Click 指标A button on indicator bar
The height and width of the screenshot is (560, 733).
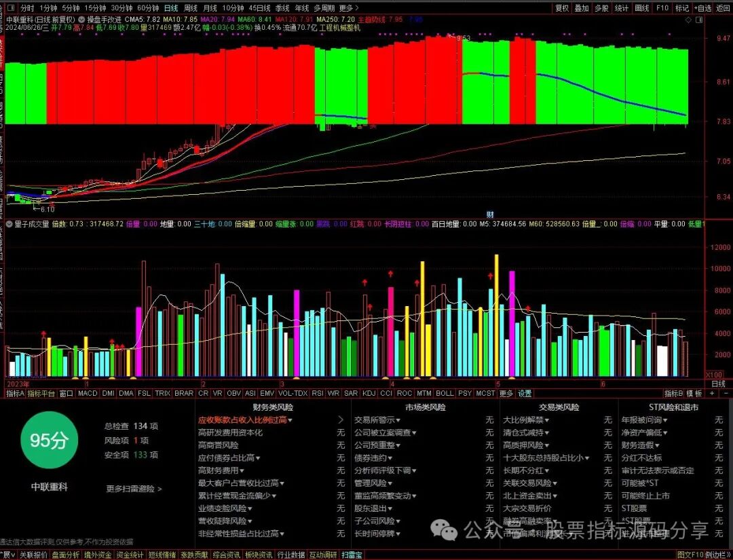coord(15,394)
